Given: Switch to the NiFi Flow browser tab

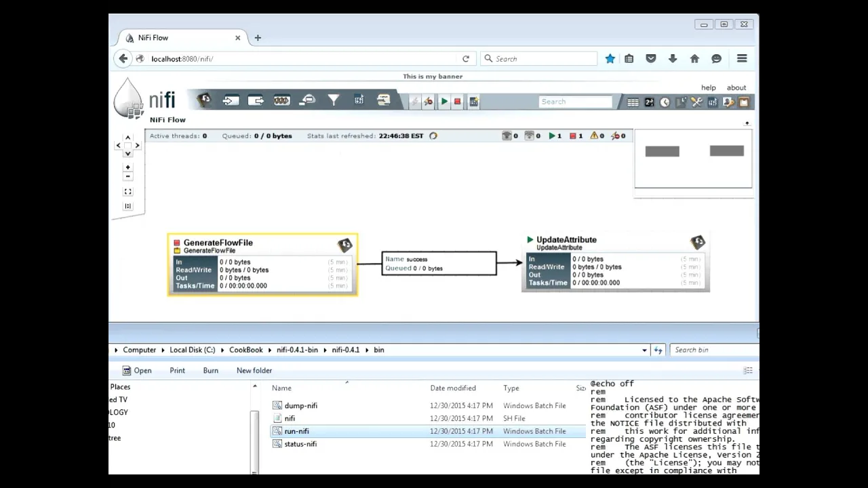Looking at the screenshot, I should point(183,38).
